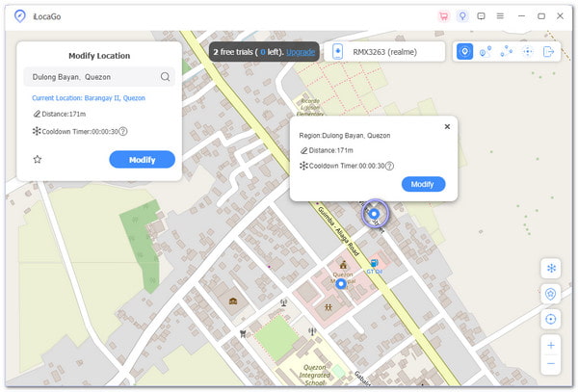578x392 pixels.
Task: Click the recenter location target button
Action: click(x=551, y=319)
